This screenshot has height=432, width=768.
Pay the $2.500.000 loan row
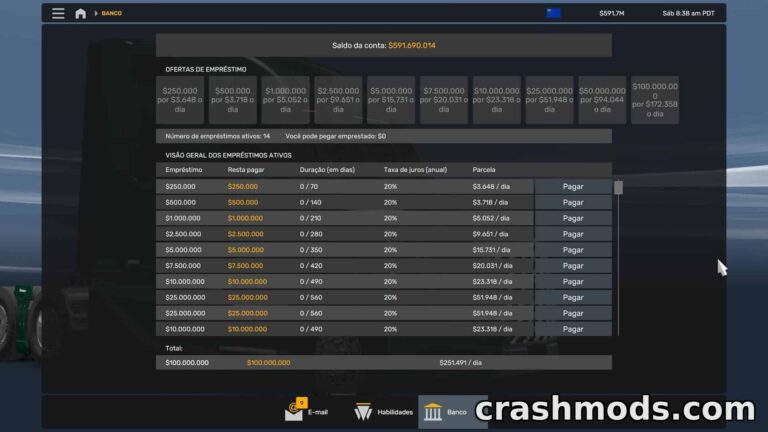pos(573,234)
